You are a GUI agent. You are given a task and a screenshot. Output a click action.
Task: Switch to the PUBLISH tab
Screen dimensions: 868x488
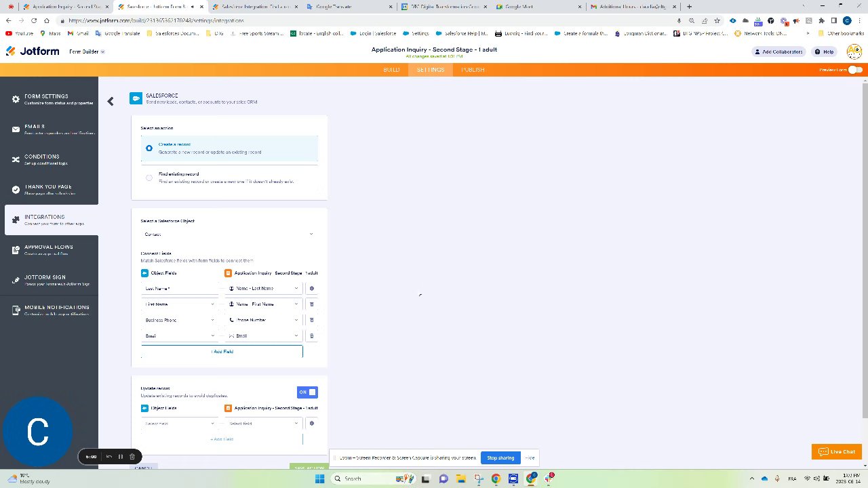point(473,70)
